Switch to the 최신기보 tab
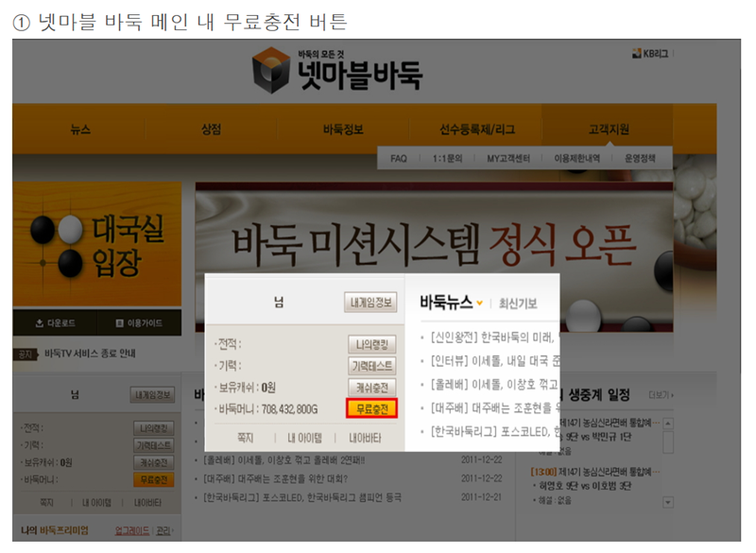The width and height of the screenshot is (756, 553). (x=518, y=303)
